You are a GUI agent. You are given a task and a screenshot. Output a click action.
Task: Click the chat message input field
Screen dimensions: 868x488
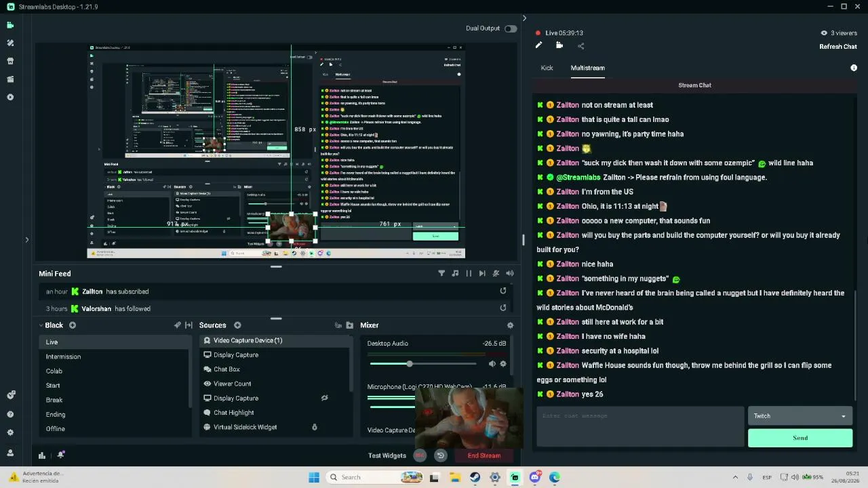tap(640, 426)
